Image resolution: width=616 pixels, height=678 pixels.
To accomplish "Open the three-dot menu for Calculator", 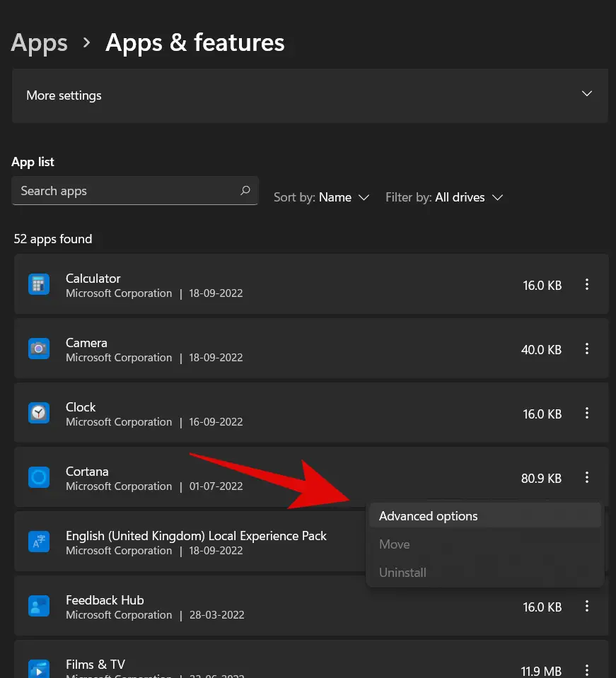I will point(587,284).
